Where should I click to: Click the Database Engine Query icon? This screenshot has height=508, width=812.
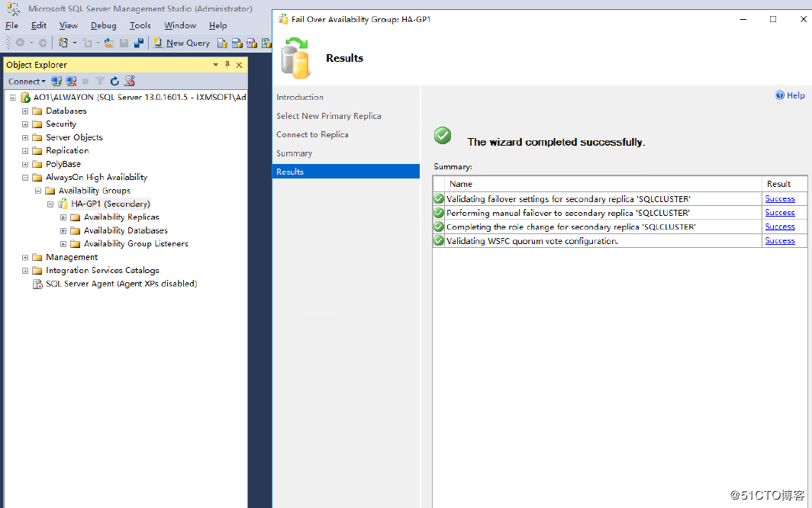point(222,43)
